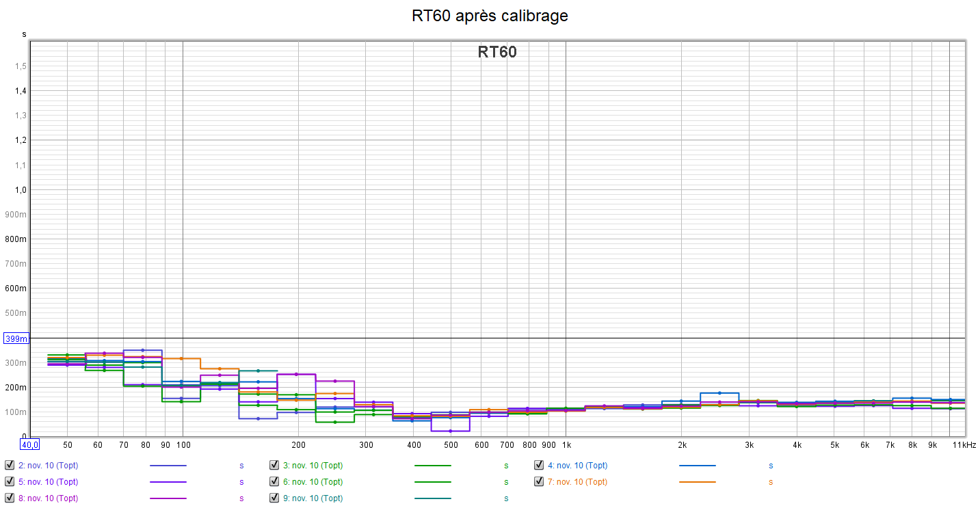Click the blue line swatch for trace 4
The image size is (980, 508).
697,466
